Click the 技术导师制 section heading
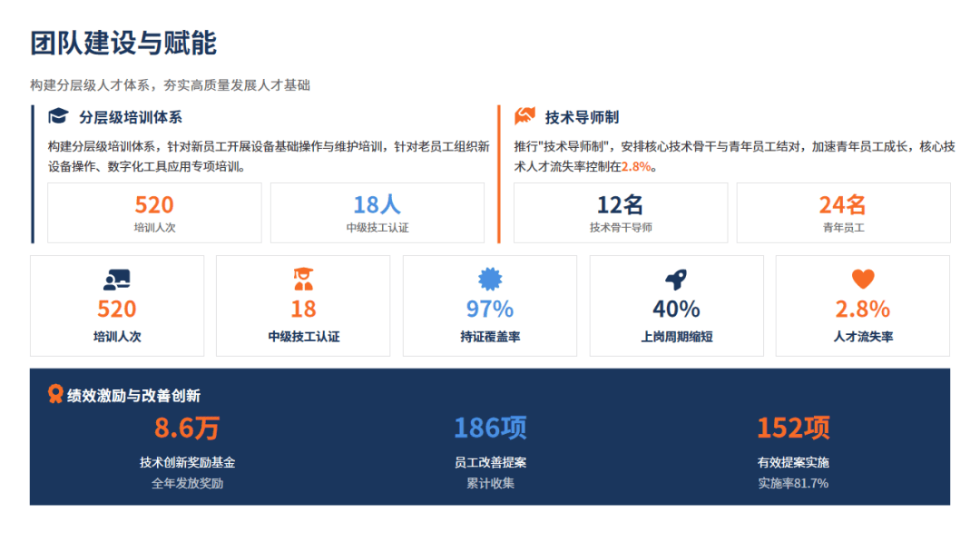 point(582,117)
